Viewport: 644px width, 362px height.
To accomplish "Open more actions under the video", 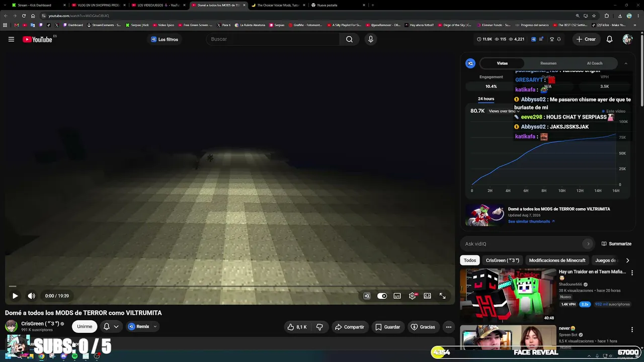I will (449, 327).
